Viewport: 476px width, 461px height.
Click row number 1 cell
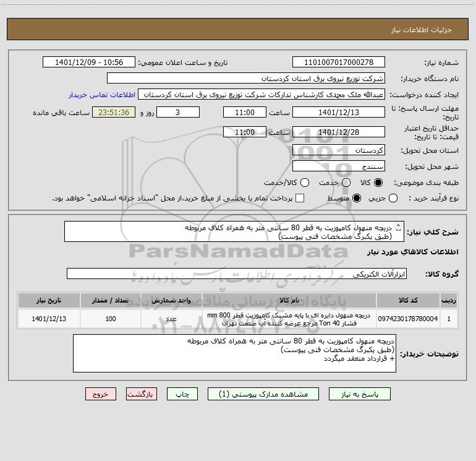coord(449,319)
